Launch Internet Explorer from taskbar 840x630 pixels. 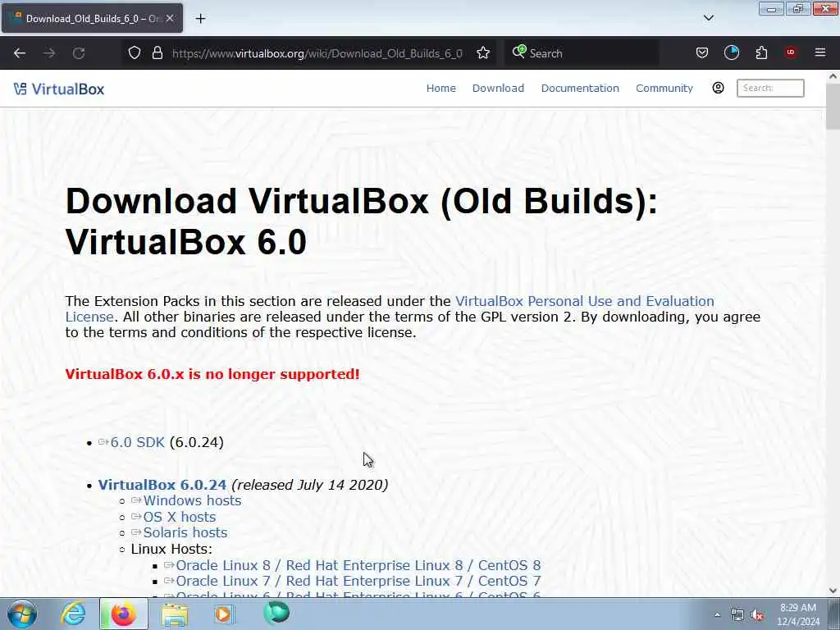point(73,614)
